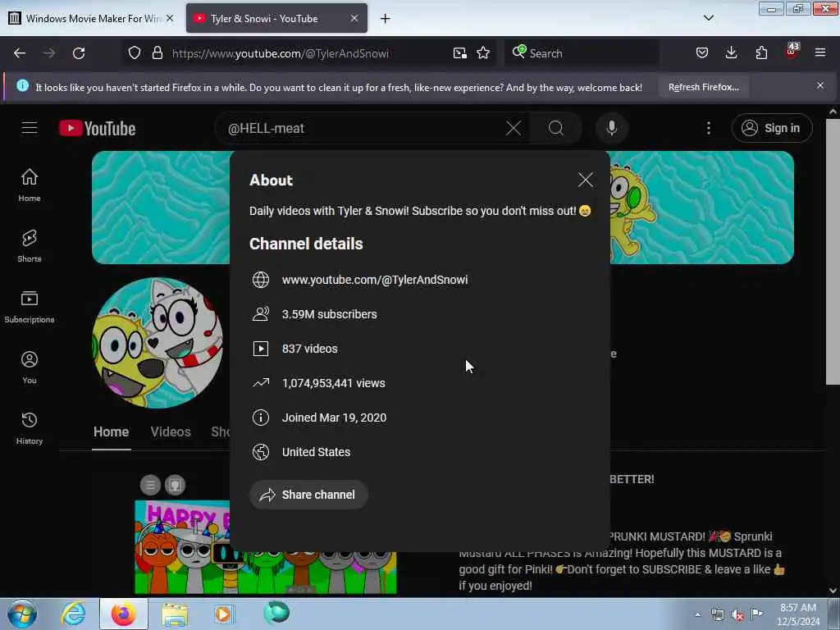Open Pocket save icon in toolbar

702,53
